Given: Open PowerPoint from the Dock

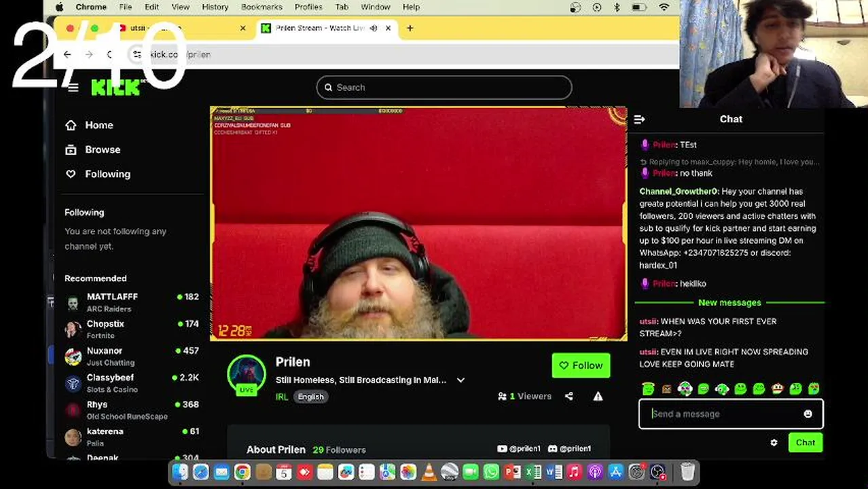Looking at the screenshot, I should pyautogui.click(x=513, y=472).
